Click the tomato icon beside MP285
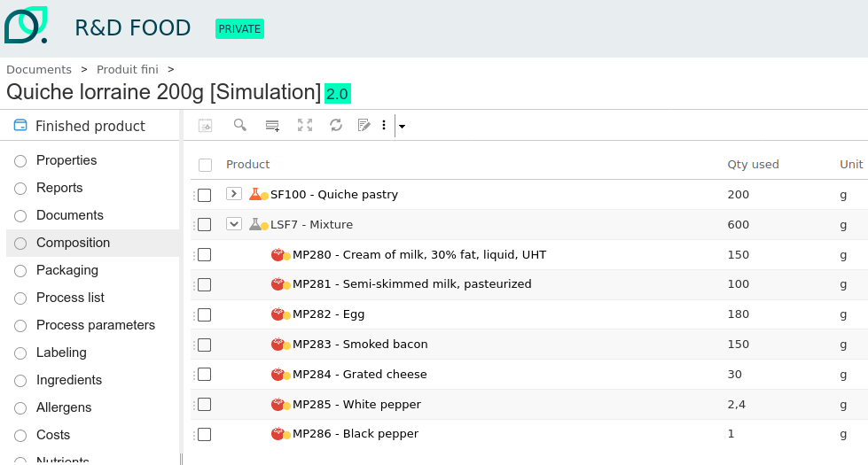Viewport: 868px width, 465px height. pyautogui.click(x=278, y=405)
